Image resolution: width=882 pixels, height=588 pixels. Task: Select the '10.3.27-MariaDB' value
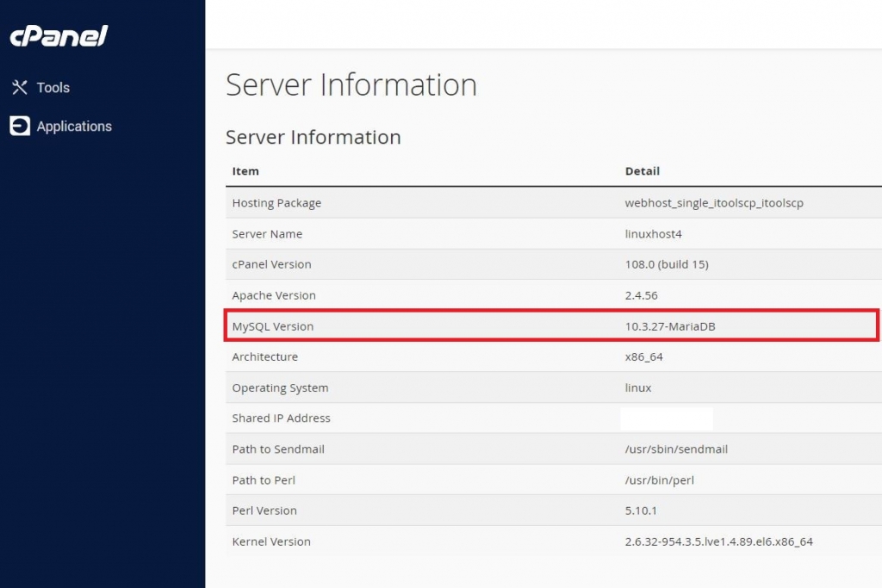tap(670, 326)
